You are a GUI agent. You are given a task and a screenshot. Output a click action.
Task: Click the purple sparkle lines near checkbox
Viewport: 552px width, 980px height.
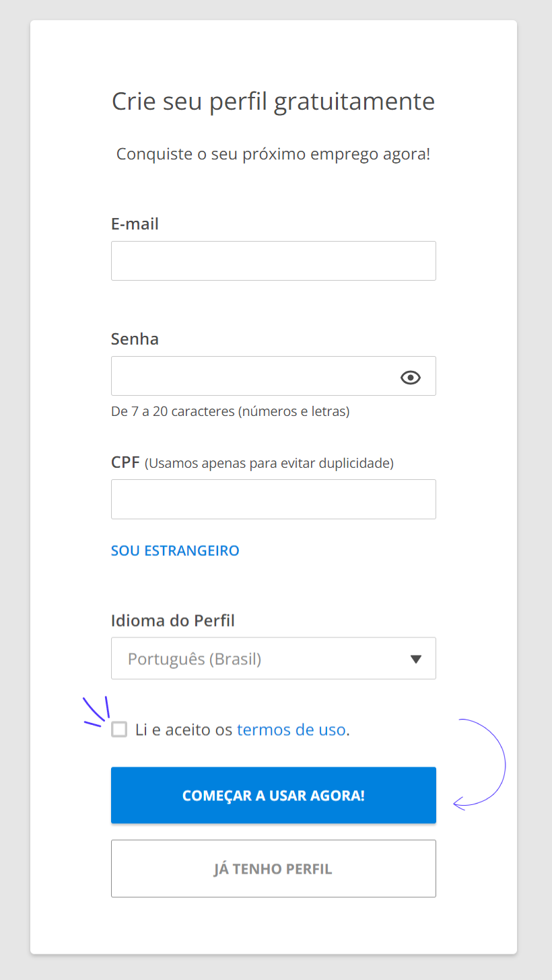(x=96, y=711)
